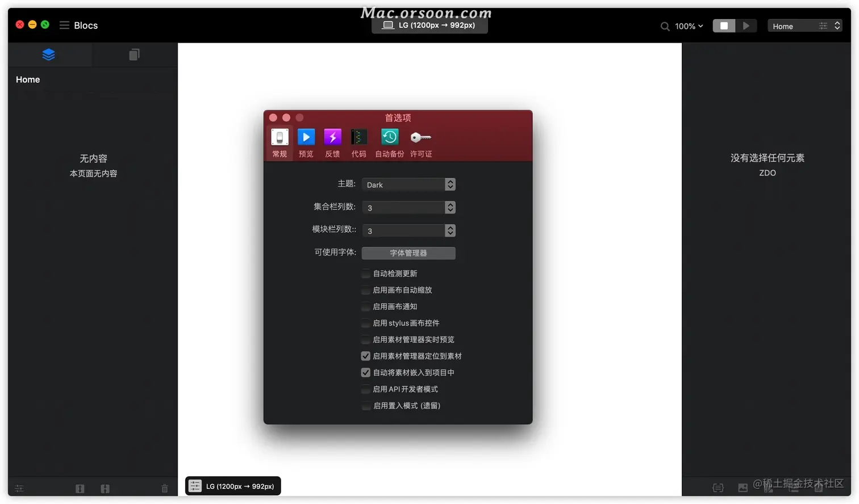Click the vertical expand arrows icon in left sidebar footer
This screenshot has height=504, width=859.
(x=80, y=488)
